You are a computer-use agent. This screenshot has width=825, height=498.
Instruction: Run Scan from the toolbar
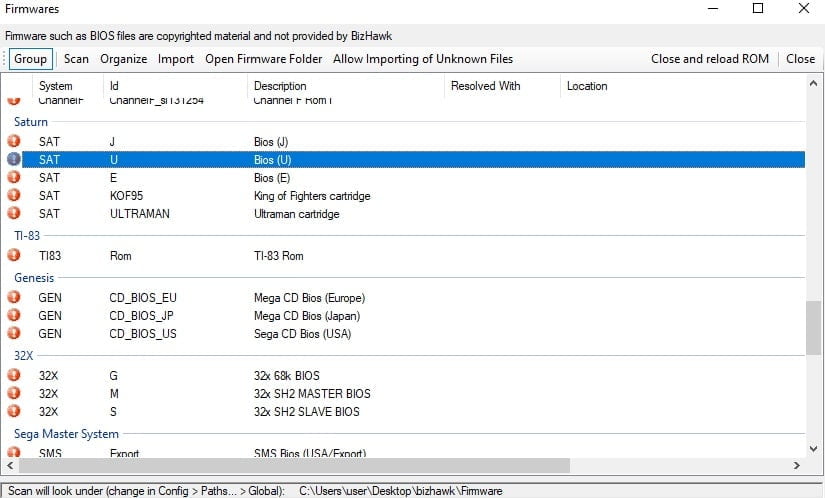(x=76, y=59)
